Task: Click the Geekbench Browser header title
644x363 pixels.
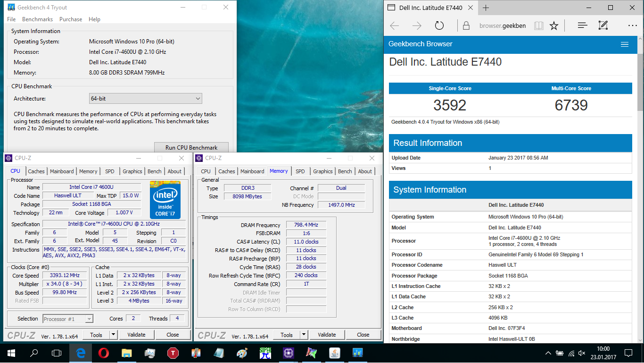Action: pos(421,44)
